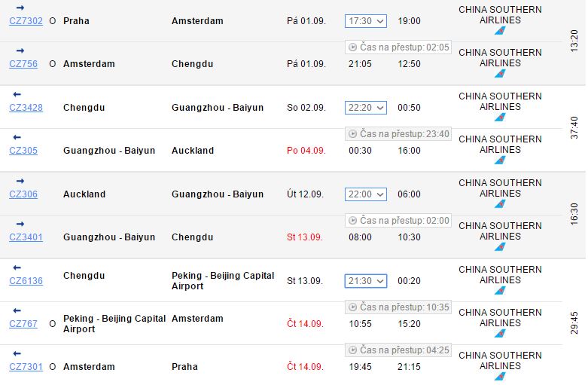This screenshot has width=588, height=385.
Task: Click the China Southern logo on the Auckland–Guangzhou row
Action: [500, 204]
